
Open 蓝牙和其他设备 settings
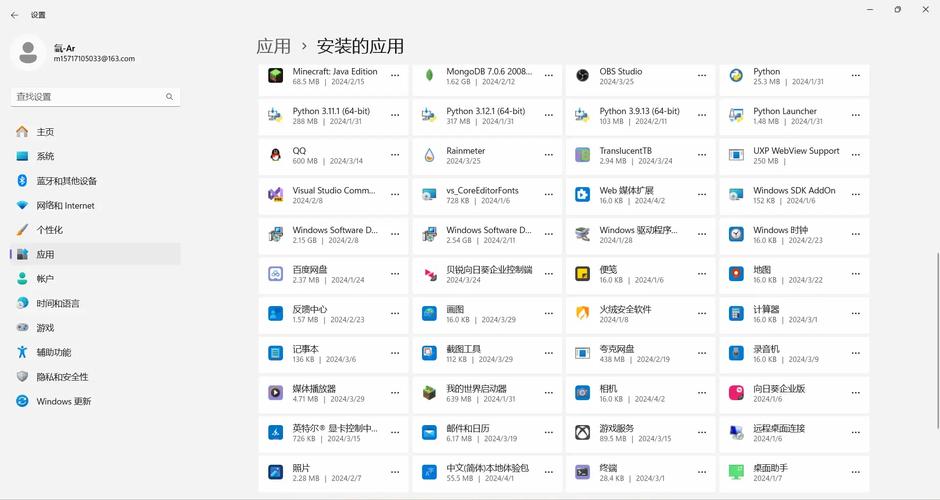(95, 181)
